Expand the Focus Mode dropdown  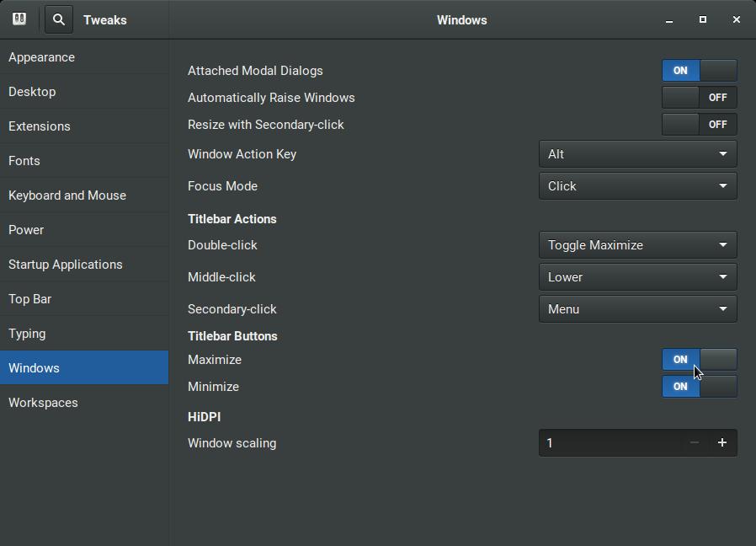[x=637, y=186]
